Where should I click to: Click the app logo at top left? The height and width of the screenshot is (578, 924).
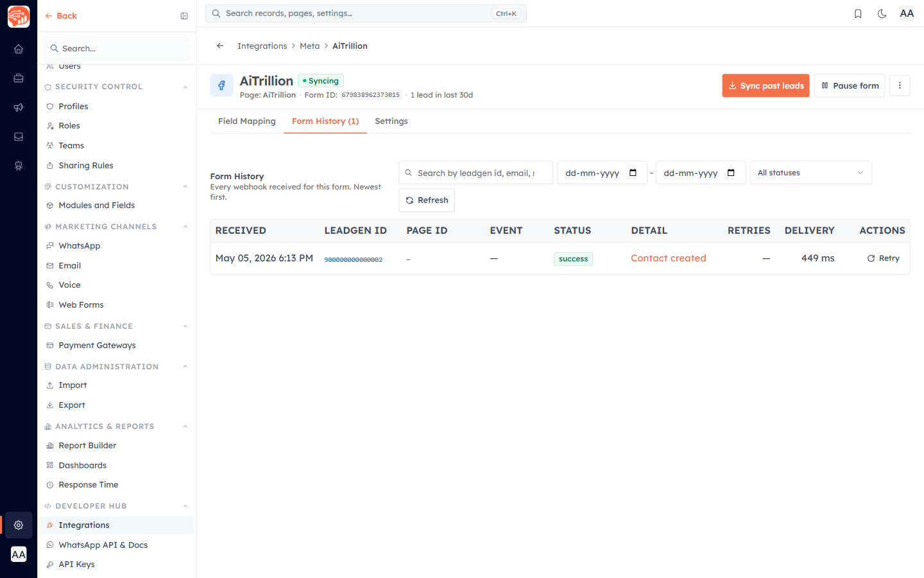[x=19, y=16]
